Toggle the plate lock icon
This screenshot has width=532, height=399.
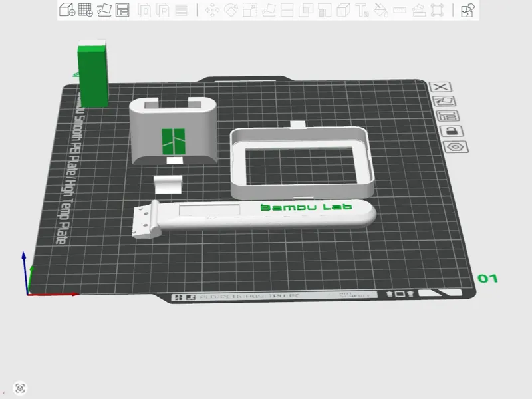452,131
